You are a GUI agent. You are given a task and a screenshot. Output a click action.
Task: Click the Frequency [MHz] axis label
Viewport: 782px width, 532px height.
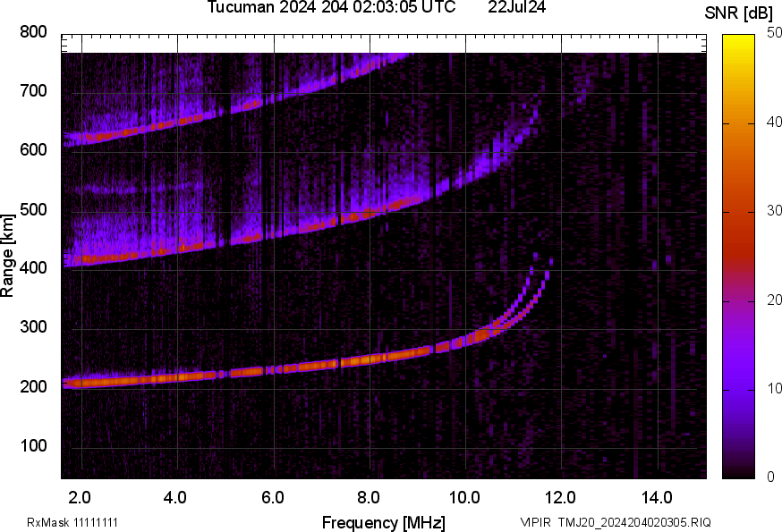click(383, 522)
